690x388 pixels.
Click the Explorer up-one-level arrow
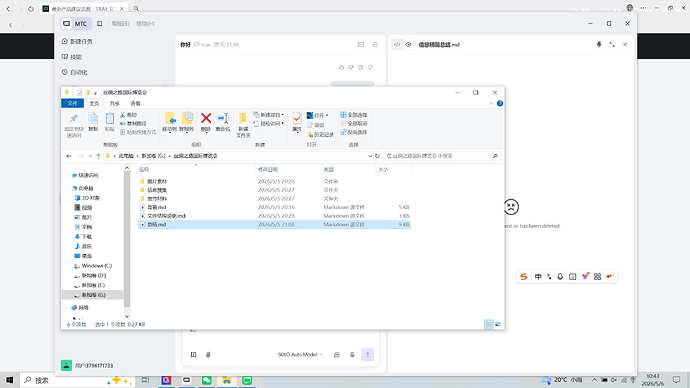[x=99, y=156]
